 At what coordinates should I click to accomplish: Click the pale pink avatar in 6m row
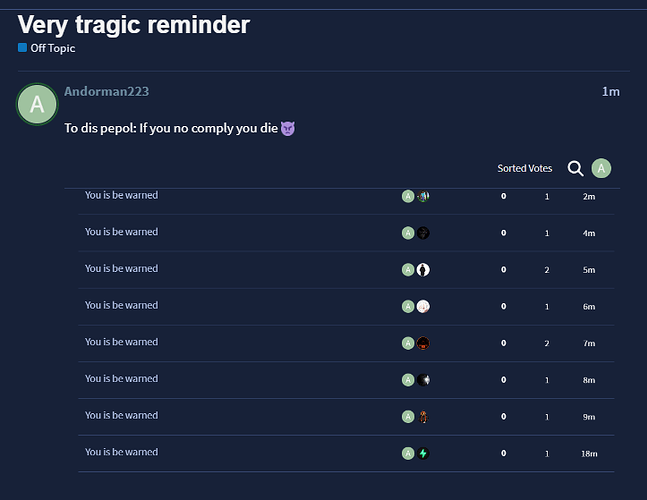[x=423, y=307]
